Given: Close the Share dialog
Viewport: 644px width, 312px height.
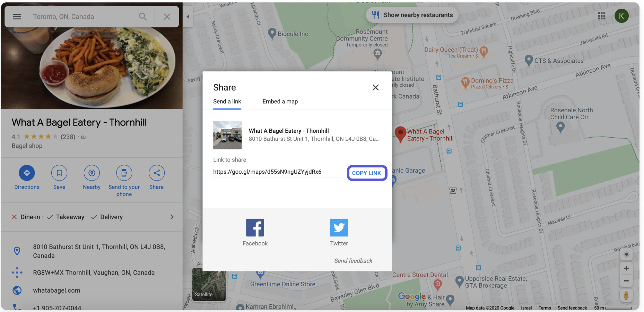Looking at the screenshot, I should coord(375,87).
